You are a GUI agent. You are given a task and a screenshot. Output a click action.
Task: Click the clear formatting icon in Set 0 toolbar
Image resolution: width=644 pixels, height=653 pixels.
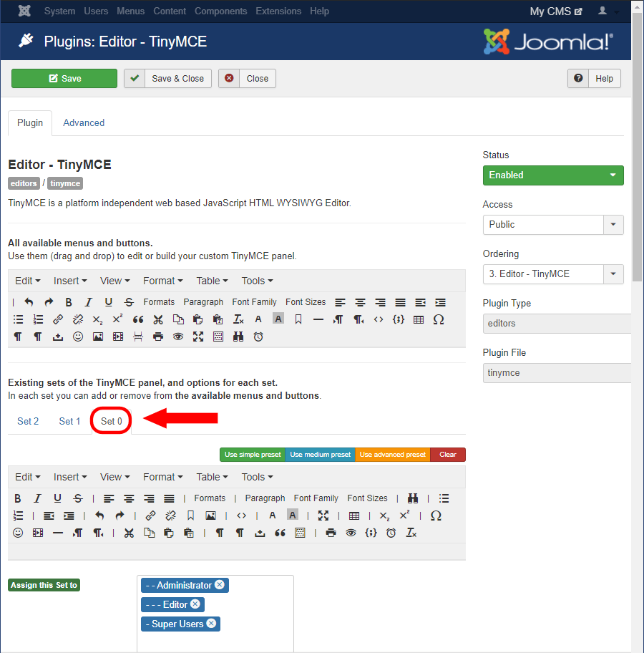click(x=411, y=533)
